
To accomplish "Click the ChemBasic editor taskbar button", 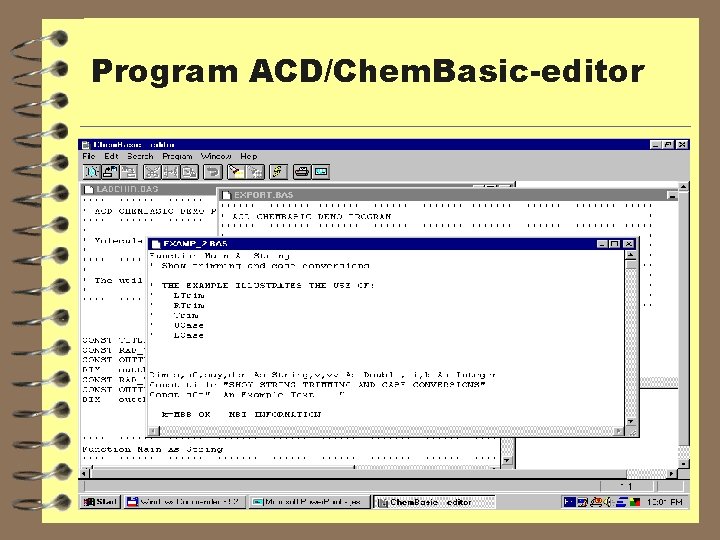I will pos(434,502).
